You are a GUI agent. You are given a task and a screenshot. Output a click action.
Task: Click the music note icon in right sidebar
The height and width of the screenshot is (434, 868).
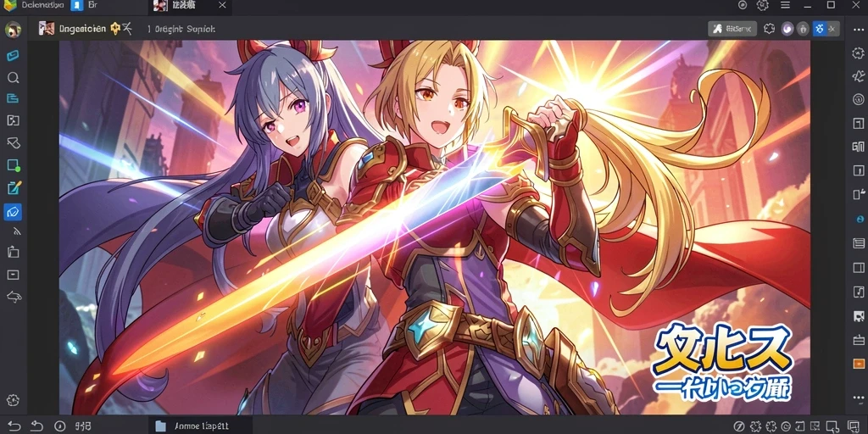[859, 292]
